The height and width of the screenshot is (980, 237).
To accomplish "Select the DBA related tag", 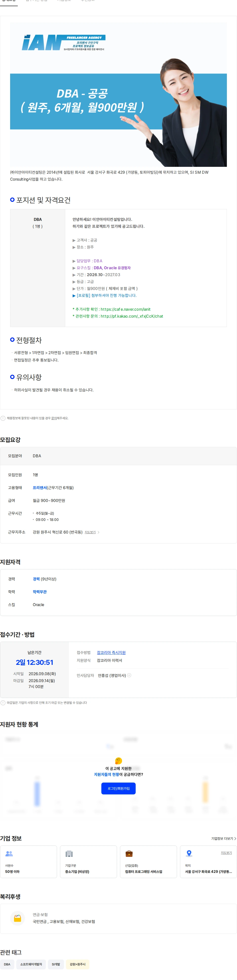I will (x=7, y=964).
